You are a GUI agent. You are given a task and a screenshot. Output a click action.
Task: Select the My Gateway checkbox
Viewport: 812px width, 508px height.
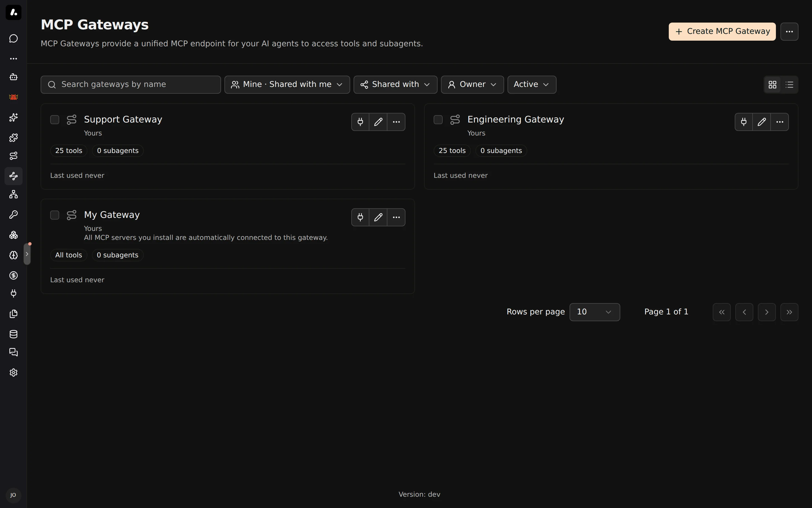[x=55, y=215]
